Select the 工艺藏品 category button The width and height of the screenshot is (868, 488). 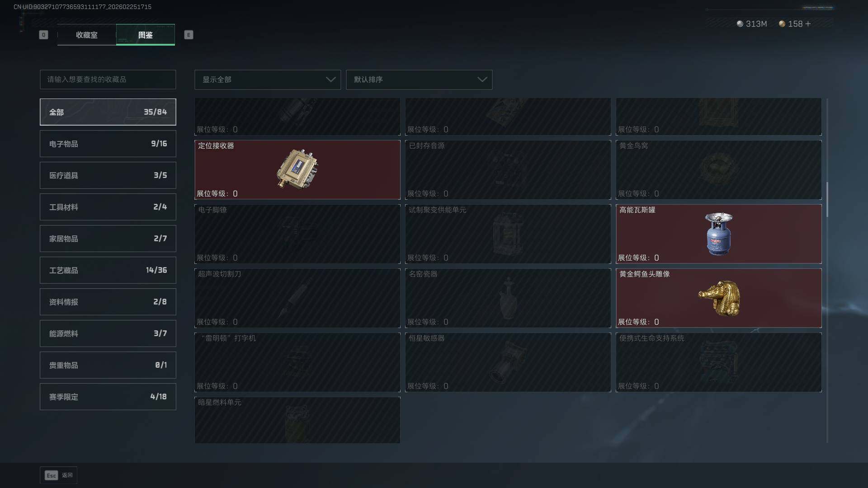click(x=108, y=270)
